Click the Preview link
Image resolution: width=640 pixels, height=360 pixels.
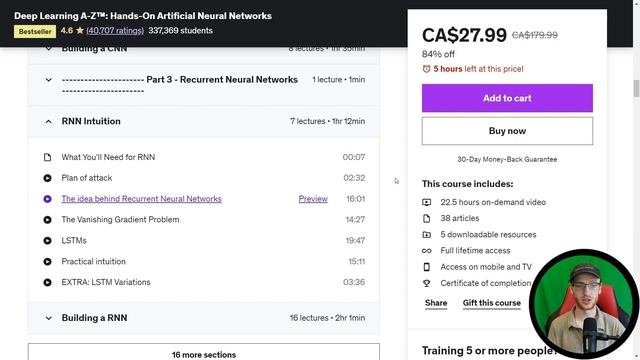313,199
